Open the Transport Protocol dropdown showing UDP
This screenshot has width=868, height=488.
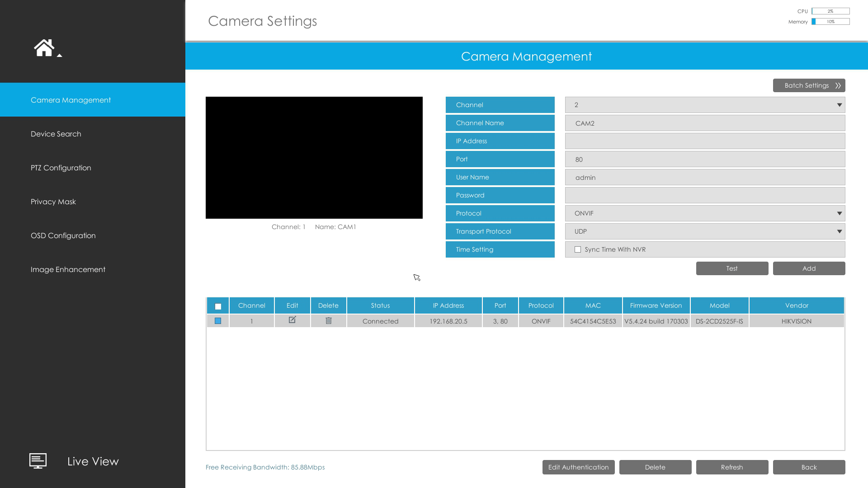(705, 231)
